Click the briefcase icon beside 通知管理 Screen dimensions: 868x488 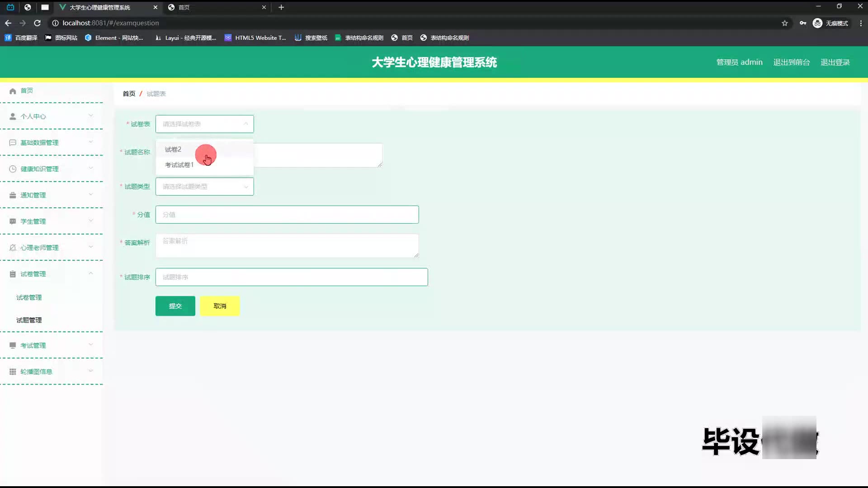click(13, 195)
